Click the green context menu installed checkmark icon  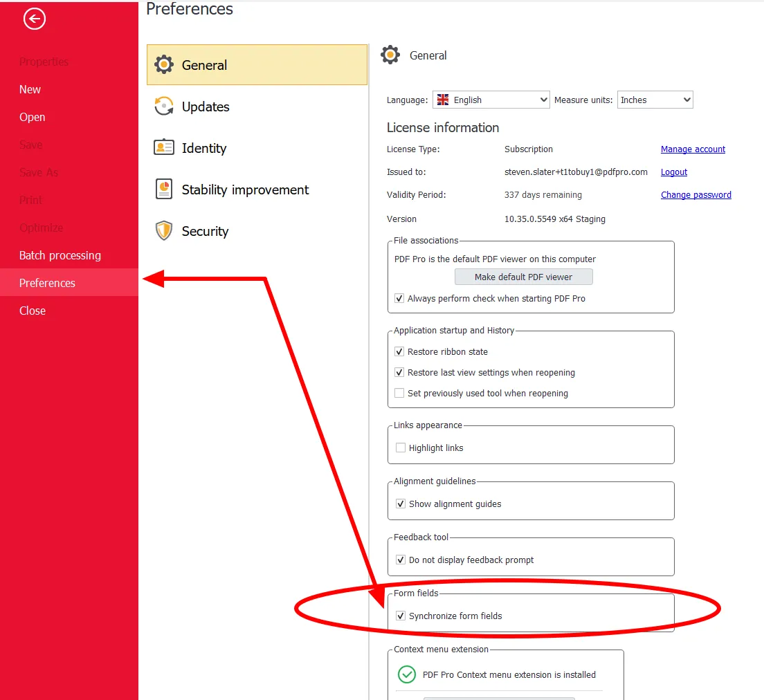tap(407, 674)
